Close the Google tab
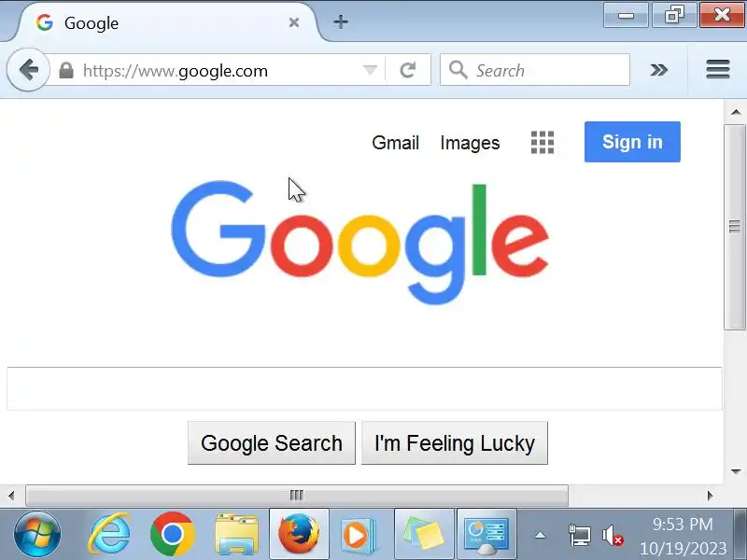The image size is (747, 560). pyautogui.click(x=294, y=22)
